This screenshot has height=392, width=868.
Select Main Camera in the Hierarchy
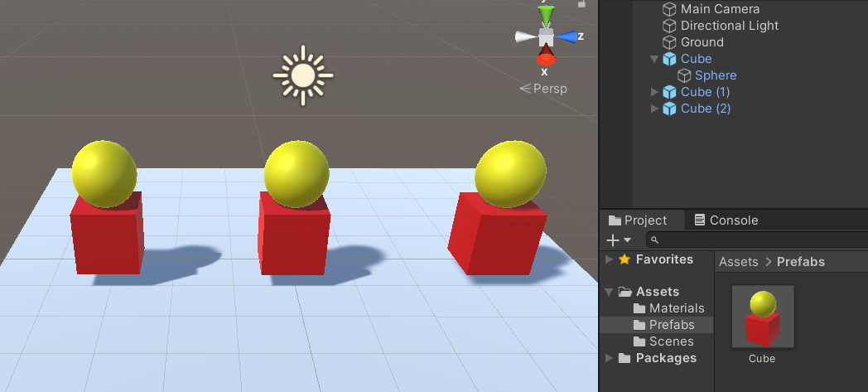pyautogui.click(x=720, y=9)
